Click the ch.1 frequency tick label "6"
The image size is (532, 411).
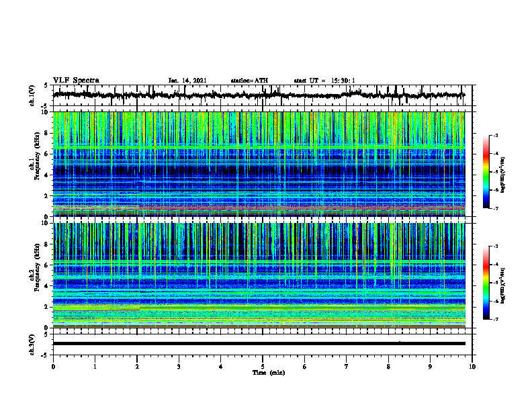47,154
